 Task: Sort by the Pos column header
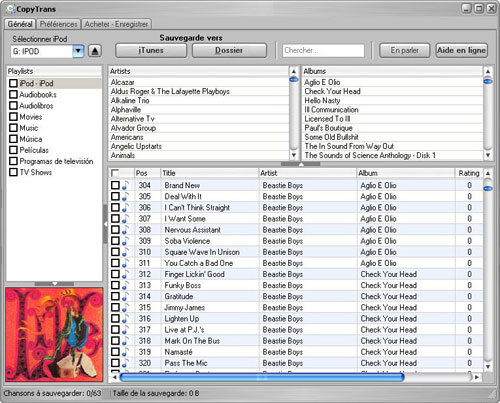click(x=147, y=173)
